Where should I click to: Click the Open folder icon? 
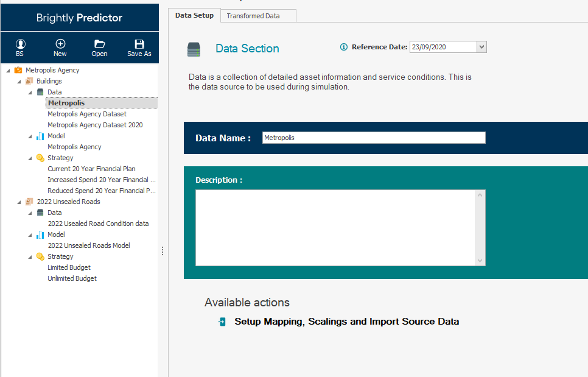tap(100, 44)
